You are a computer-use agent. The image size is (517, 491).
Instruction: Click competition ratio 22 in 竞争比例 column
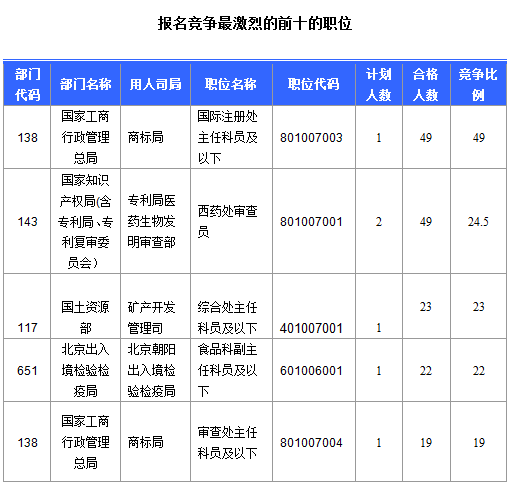478,371
